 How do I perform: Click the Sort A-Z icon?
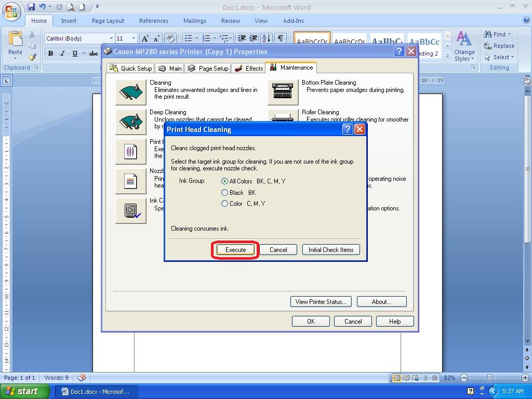point(267,38)
